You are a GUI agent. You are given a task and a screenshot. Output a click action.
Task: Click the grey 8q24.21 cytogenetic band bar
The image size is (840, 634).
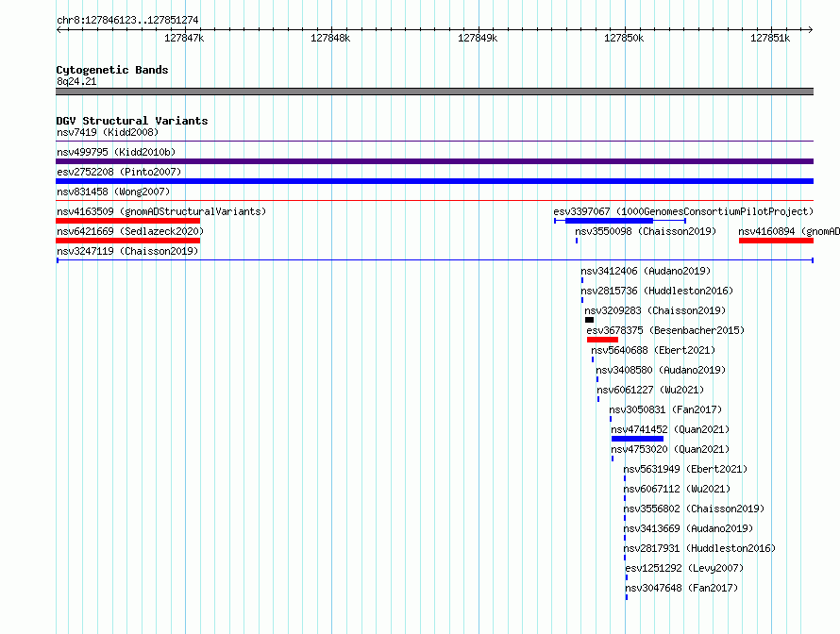(x=434, y=92)
